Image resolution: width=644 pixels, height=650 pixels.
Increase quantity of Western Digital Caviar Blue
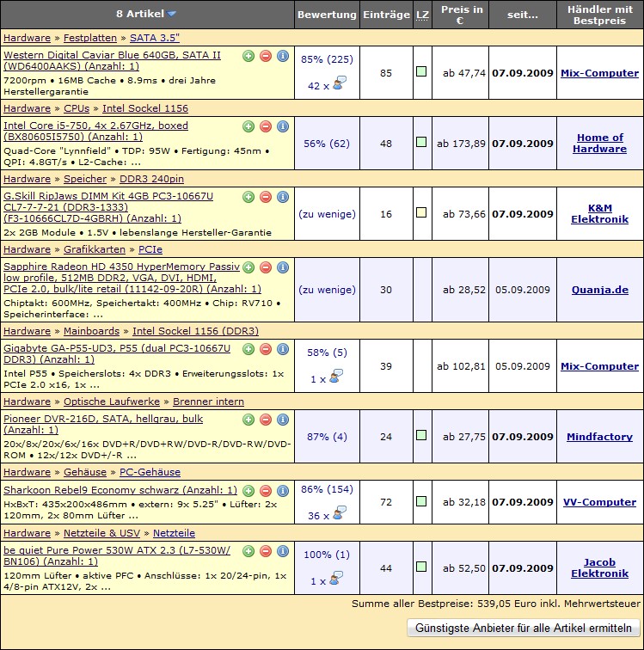248,56
